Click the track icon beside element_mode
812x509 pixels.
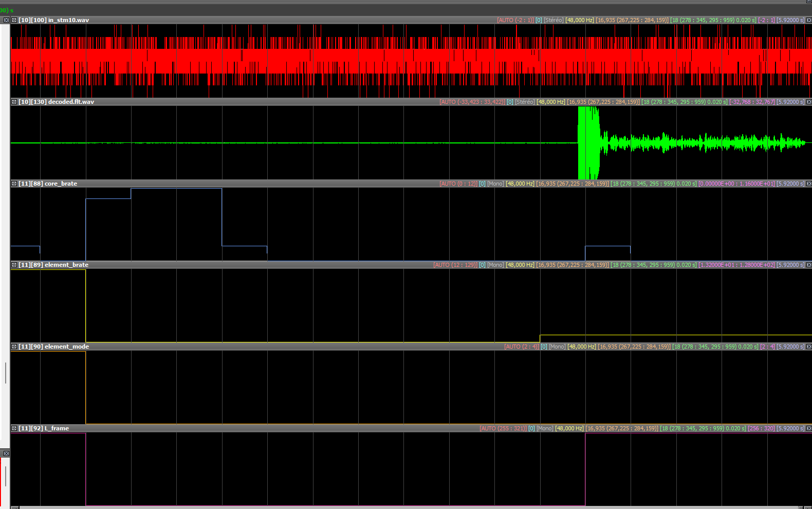pyautogui.click(x=14, y=347)
